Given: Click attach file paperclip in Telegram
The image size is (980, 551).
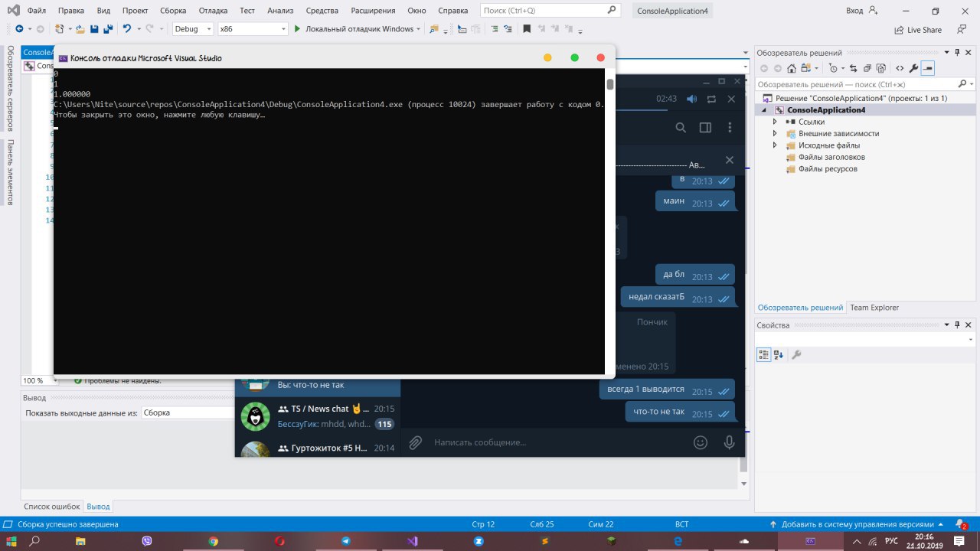Looking at the screenshot, I should point(415,442).
